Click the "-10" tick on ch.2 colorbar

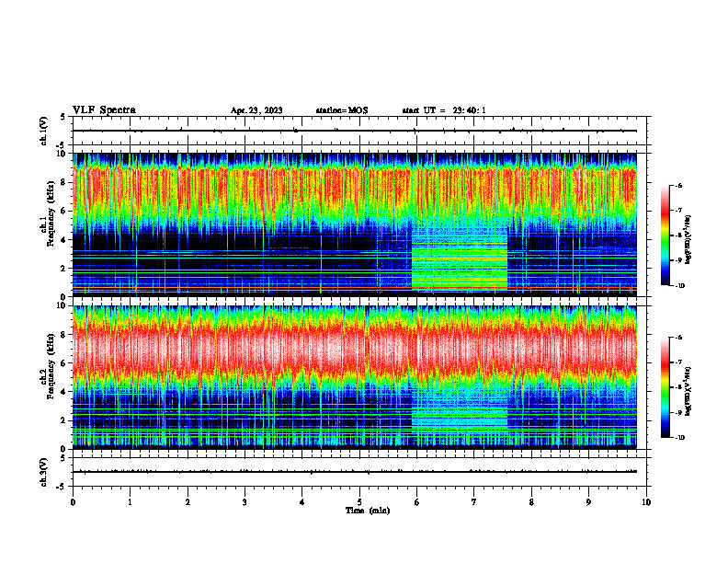click(x=679, y=438)
